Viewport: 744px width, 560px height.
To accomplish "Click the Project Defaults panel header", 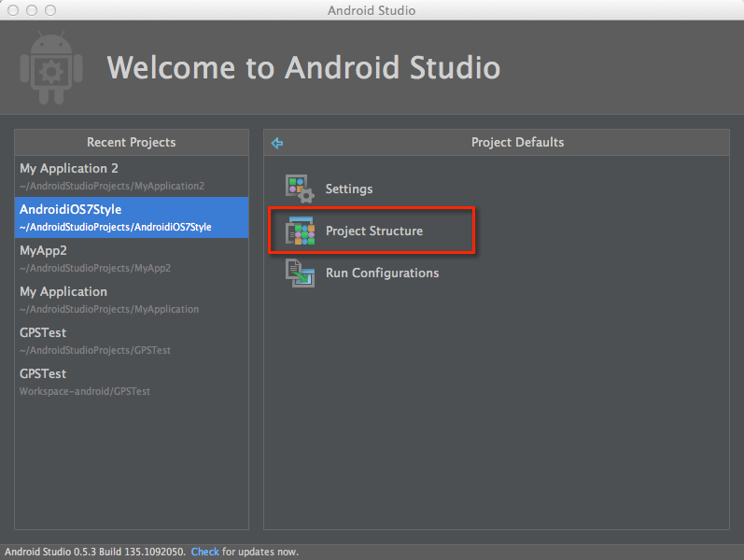I will pyautogui.click(x=517, y=143).
